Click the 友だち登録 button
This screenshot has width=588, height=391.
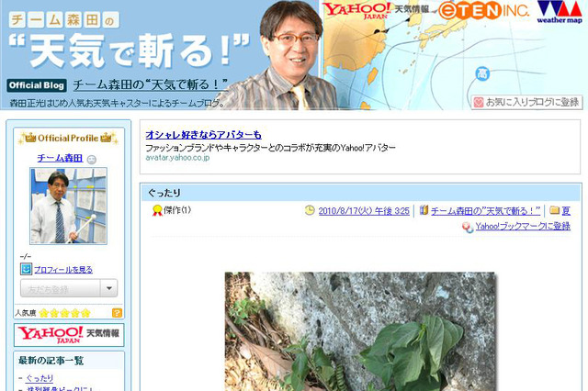pos(61,288)
